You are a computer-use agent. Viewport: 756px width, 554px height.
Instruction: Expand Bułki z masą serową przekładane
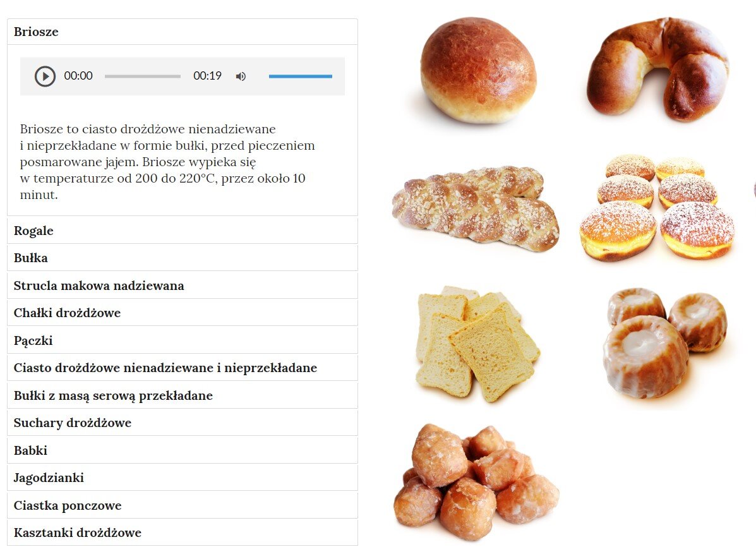point(183,395)
